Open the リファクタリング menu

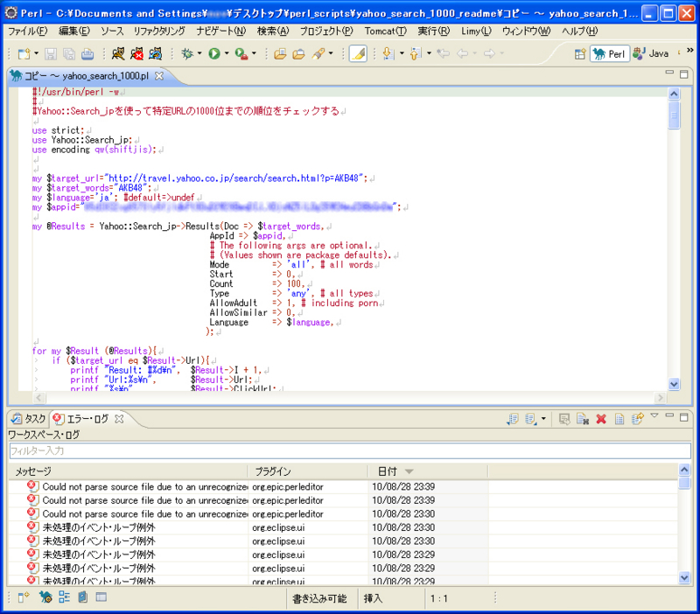point(159,31)
